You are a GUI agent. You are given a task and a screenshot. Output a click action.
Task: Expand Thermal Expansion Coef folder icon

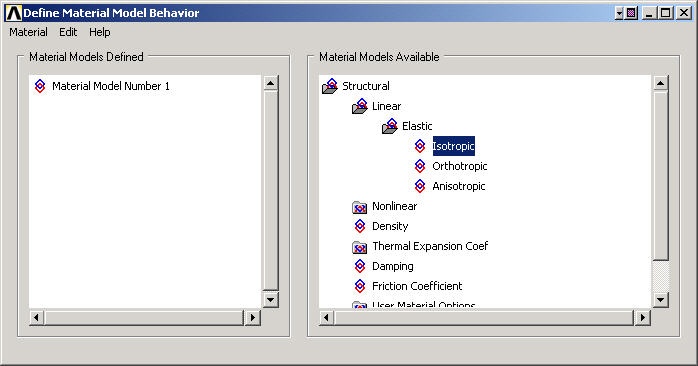click(359, 247)
